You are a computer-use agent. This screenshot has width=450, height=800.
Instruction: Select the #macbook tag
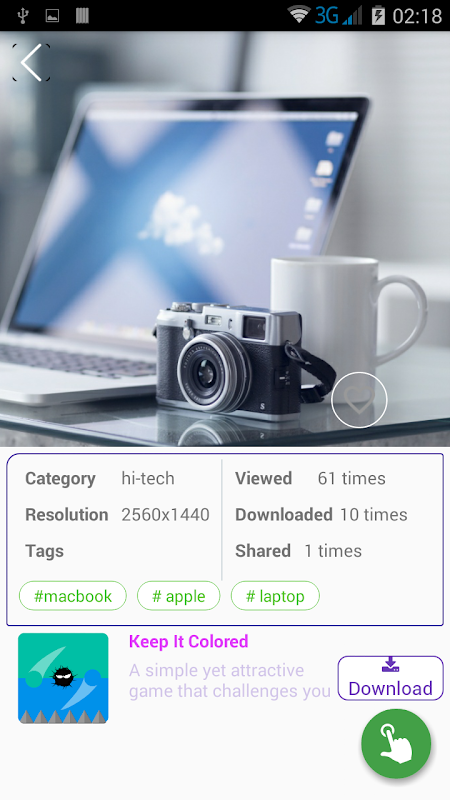[72, 596]
